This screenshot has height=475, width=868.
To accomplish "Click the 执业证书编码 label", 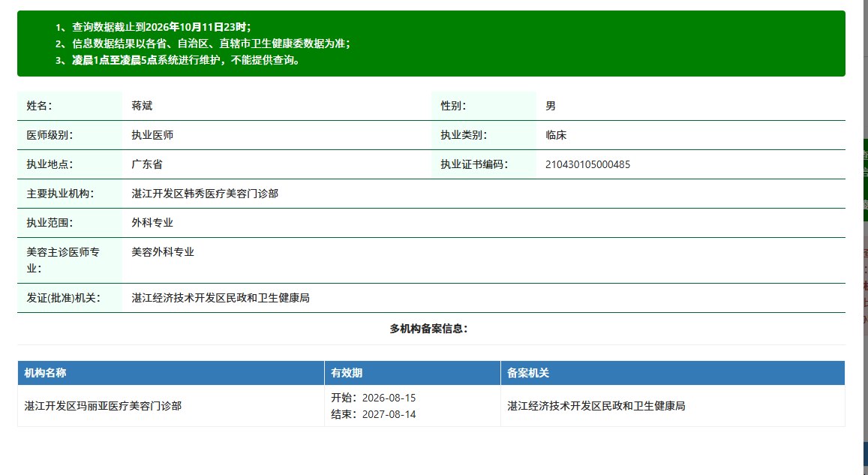I will (474, 164).
